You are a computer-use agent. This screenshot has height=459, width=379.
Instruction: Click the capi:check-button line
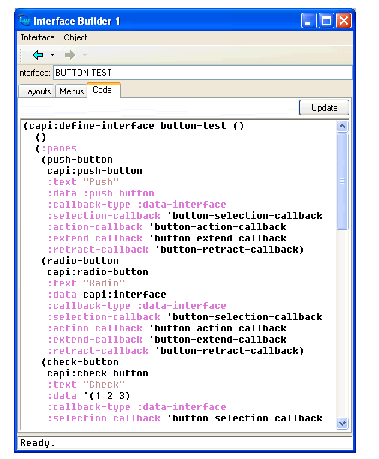coord(98,373)
